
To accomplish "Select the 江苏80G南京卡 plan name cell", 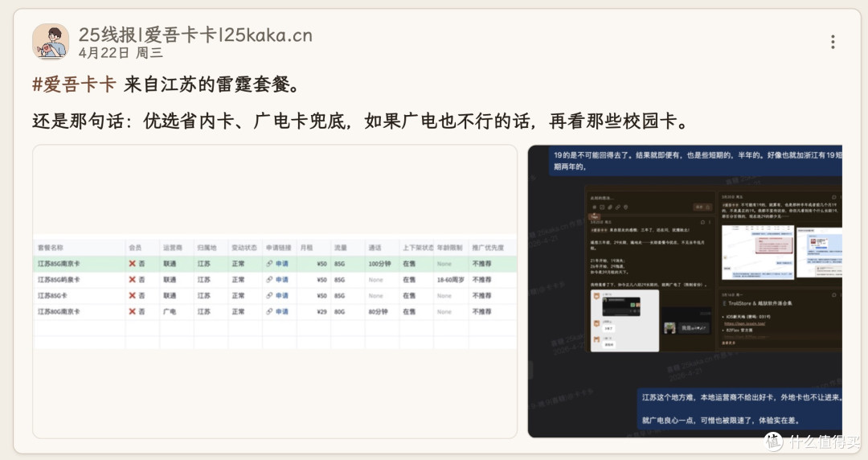I will coord(59,311).
